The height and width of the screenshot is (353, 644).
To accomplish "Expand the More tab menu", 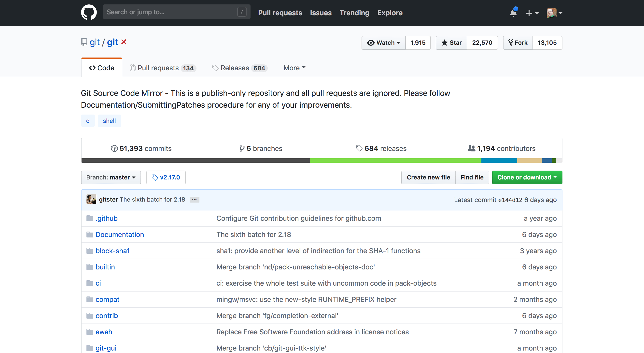I will click(294, 68).
